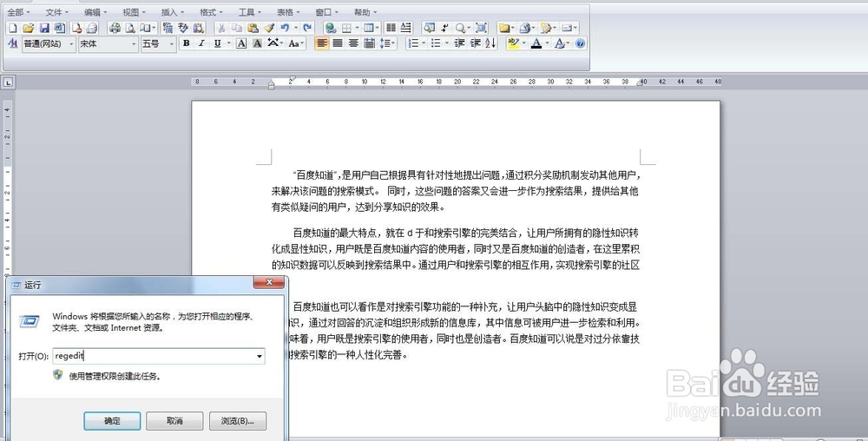Open line spacing options

point(387,43)
